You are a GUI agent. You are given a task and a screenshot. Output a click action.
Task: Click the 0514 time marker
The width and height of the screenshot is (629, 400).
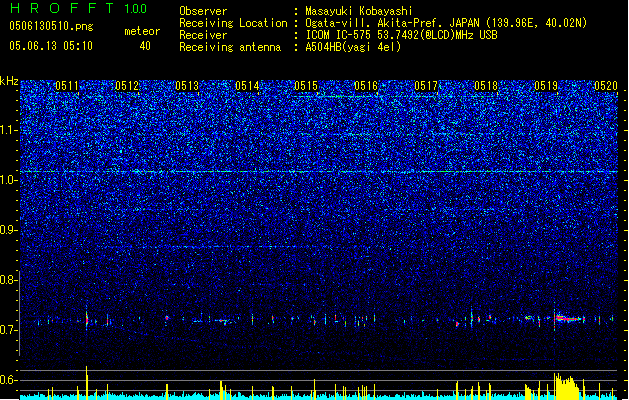pos(247,86)
